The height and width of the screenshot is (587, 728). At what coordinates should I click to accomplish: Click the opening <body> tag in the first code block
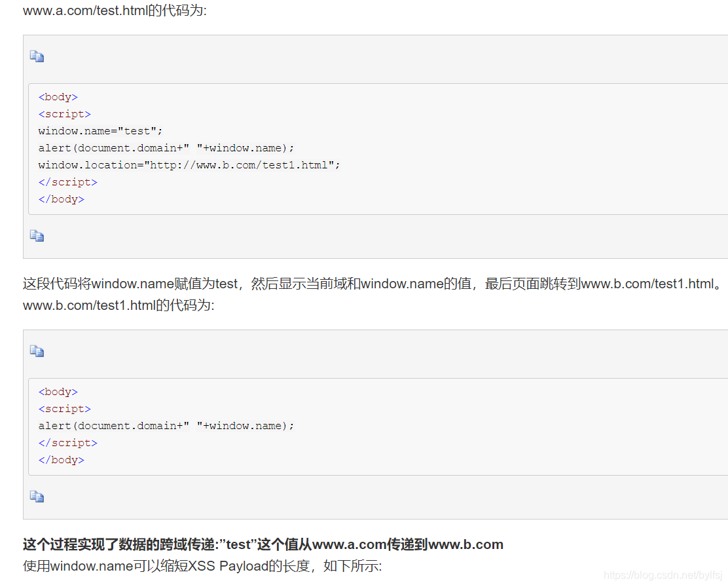[x=58, y=97]
